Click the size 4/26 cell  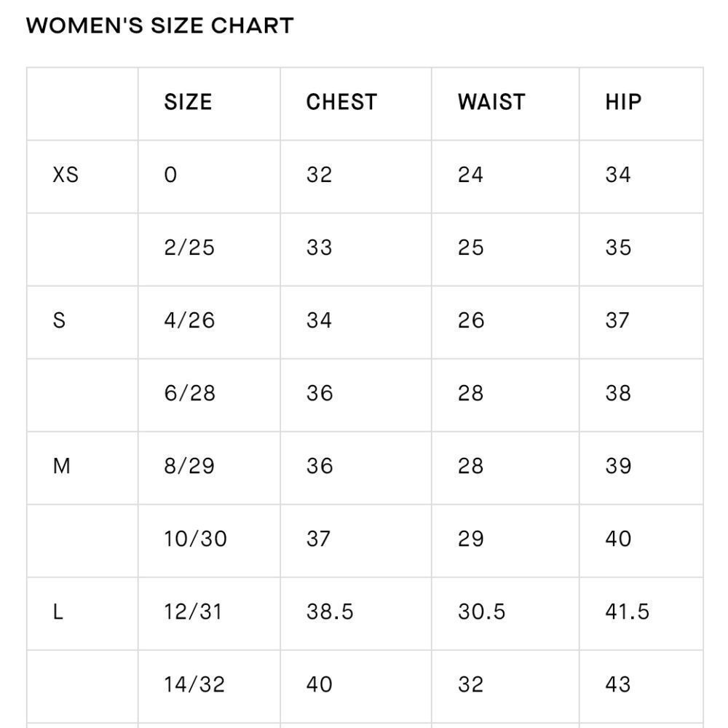189,320
